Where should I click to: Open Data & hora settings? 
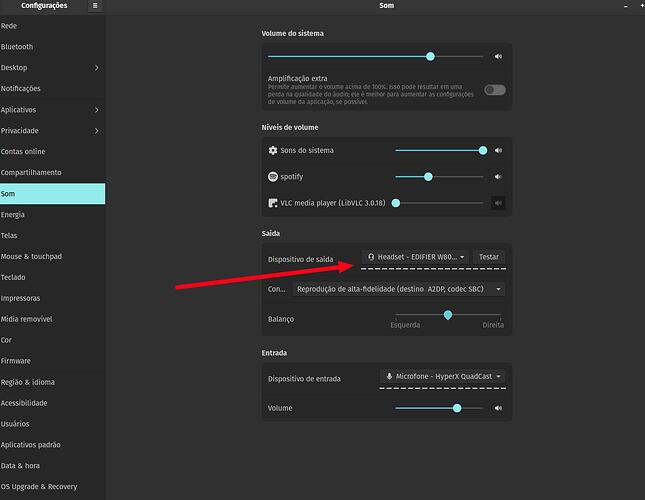tap(53, 465)
